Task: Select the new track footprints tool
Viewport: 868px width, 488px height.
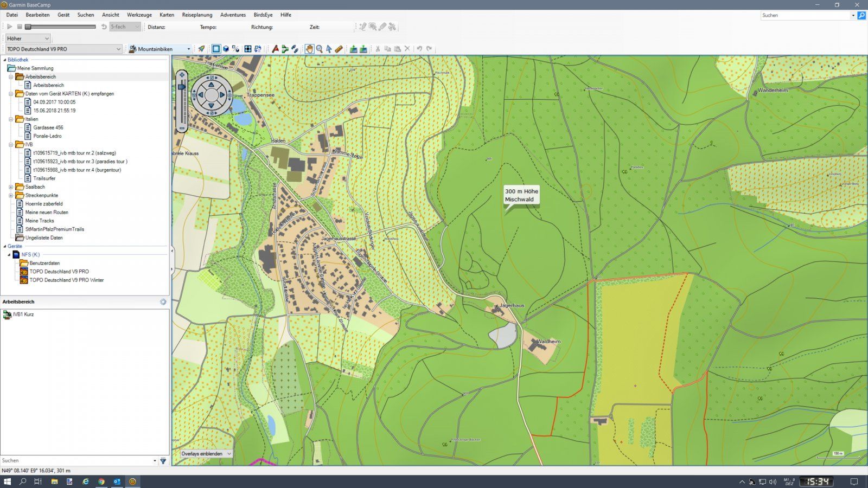Action: pyautogui.click(x=295, y=49)
